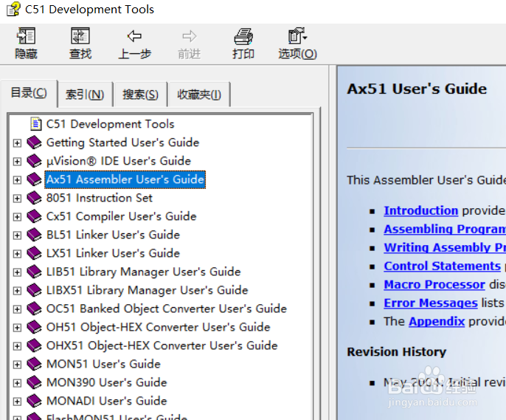Screen dimensions: 506x420
Task: Switch to the 收藏夹(I) favorites tab
Action: pyautogui.click(x=199, y=94)
